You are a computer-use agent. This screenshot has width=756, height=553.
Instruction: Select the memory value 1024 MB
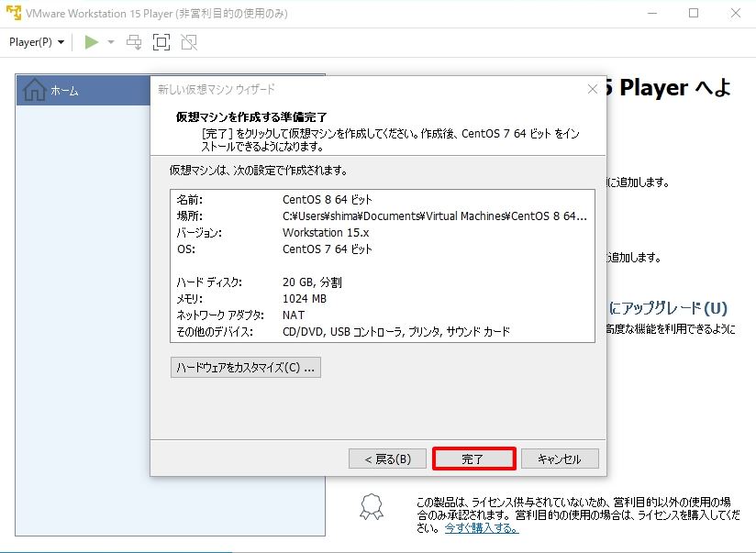[x=305, y=298]
